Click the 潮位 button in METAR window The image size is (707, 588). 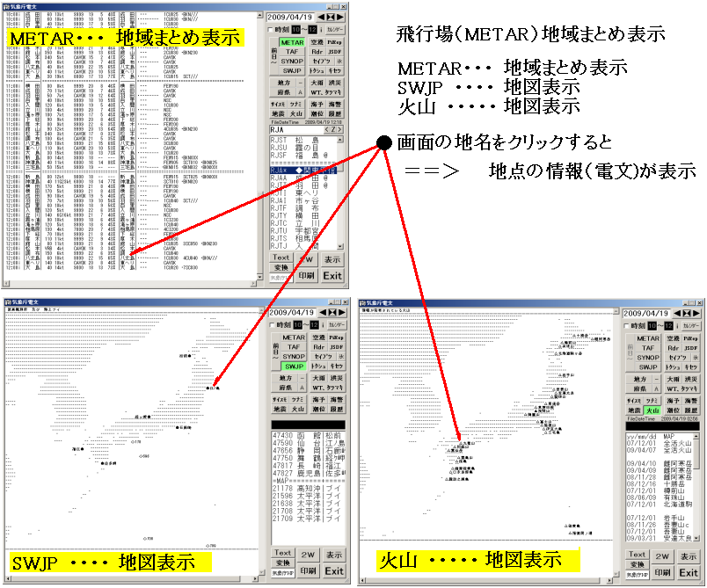point(317,114)
